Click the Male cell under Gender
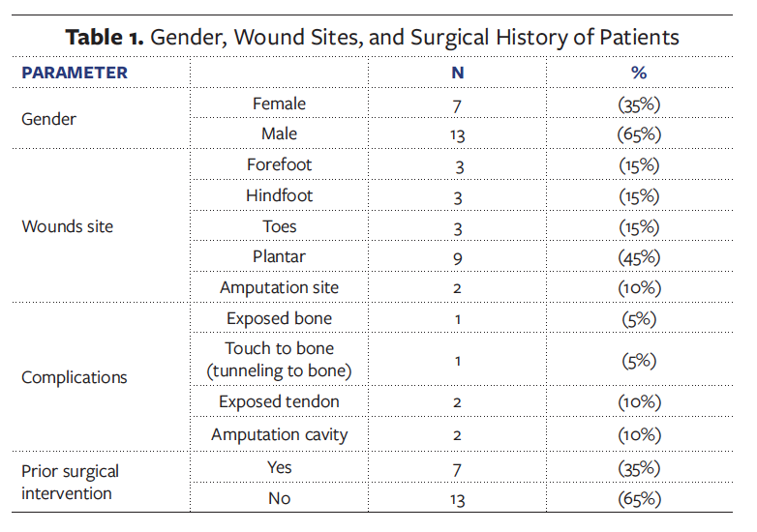Image resolution: width=757 pixels, height=532 pixels. click(279, 133)
